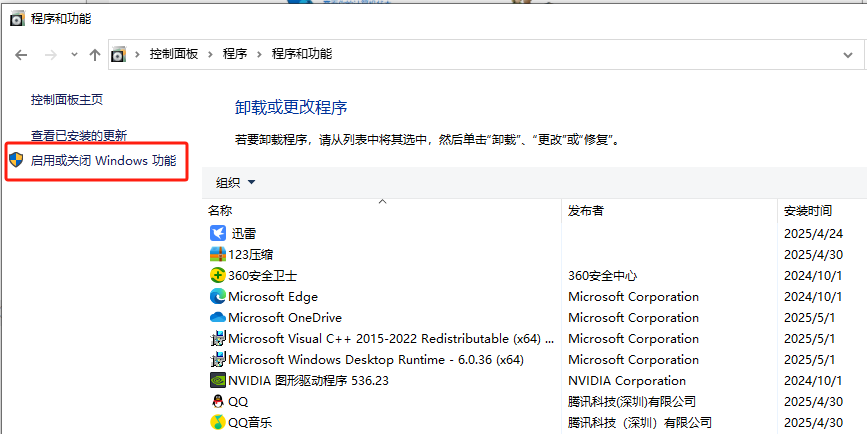
Task: Open 控制面板主页 link
Action: tap(67, 100)
